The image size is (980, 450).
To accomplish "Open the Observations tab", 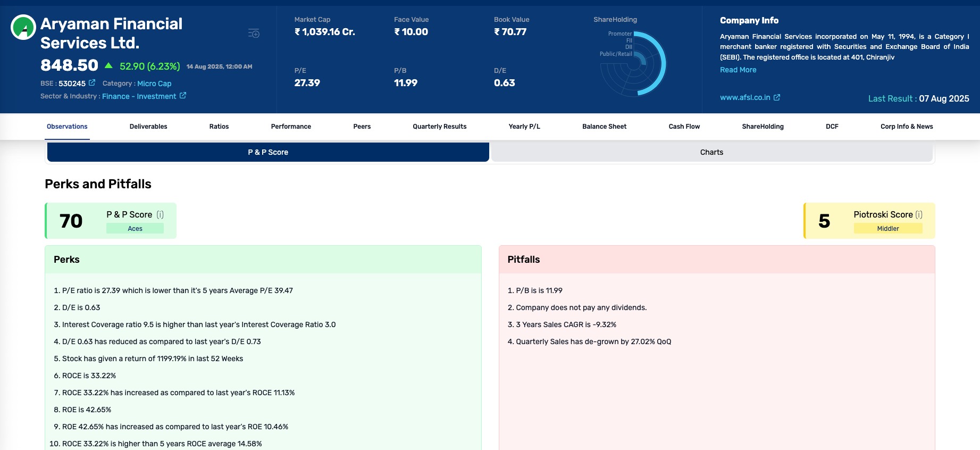I will [x=67, y=127].
